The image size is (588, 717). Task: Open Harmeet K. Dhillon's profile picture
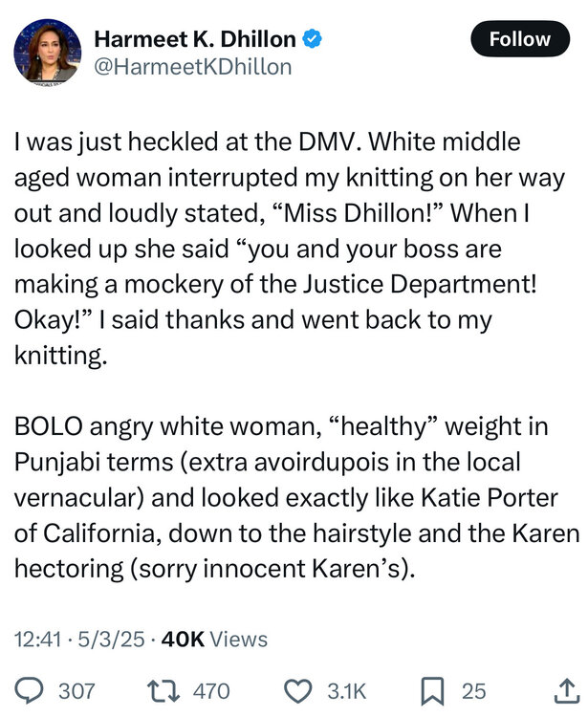point(46,52)
